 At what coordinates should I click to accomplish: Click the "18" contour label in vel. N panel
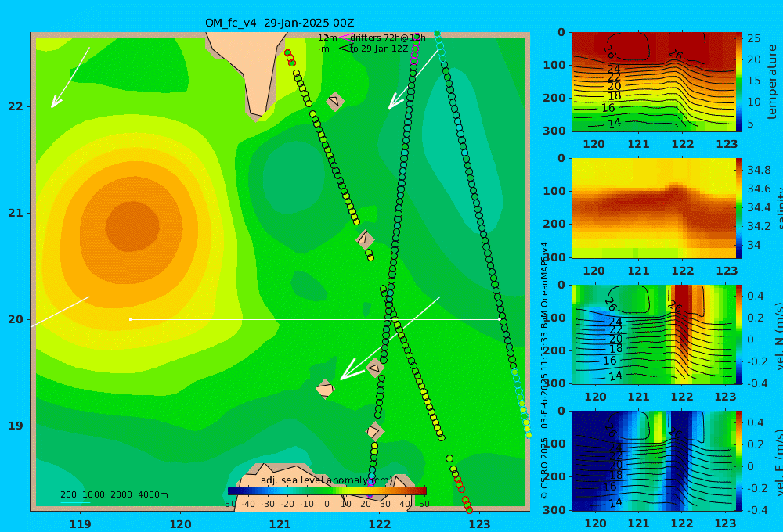click(615, 349)
